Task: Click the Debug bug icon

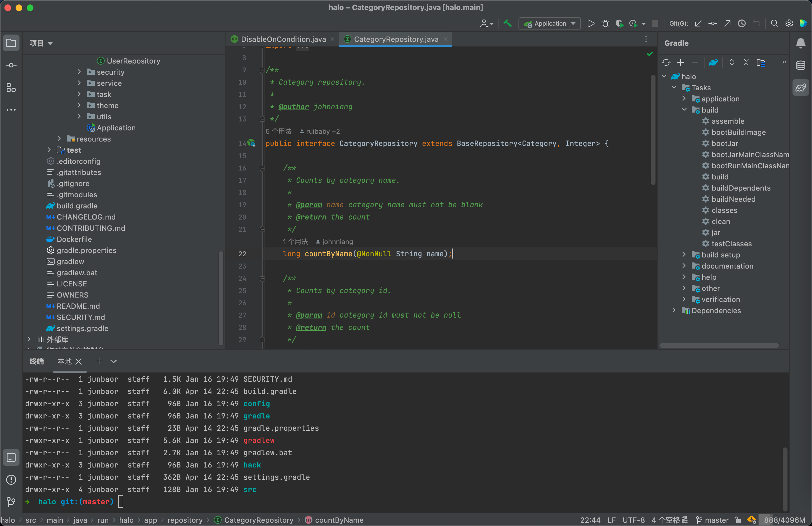Action: coord(605,24)
